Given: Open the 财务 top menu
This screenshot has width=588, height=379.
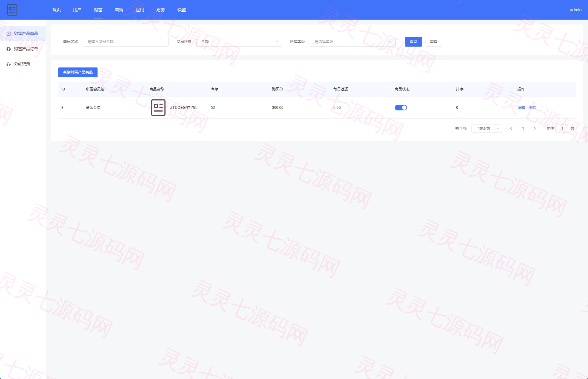Looking at the screenshot, I should pyautogui.click(x=161, y=10).
